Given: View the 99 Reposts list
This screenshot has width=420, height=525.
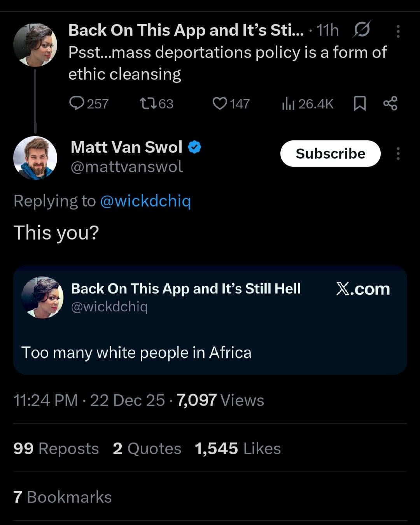Looking at the screenshot, I should coord(56,448).
